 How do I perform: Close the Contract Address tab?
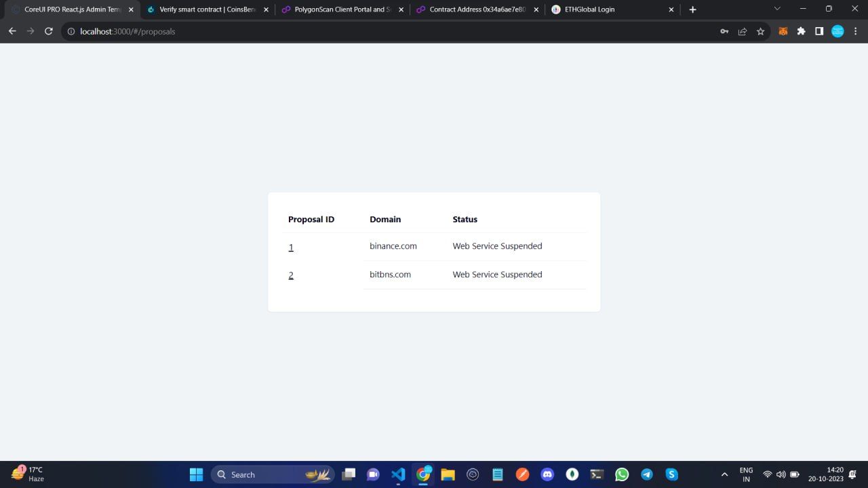pos(536,10)
